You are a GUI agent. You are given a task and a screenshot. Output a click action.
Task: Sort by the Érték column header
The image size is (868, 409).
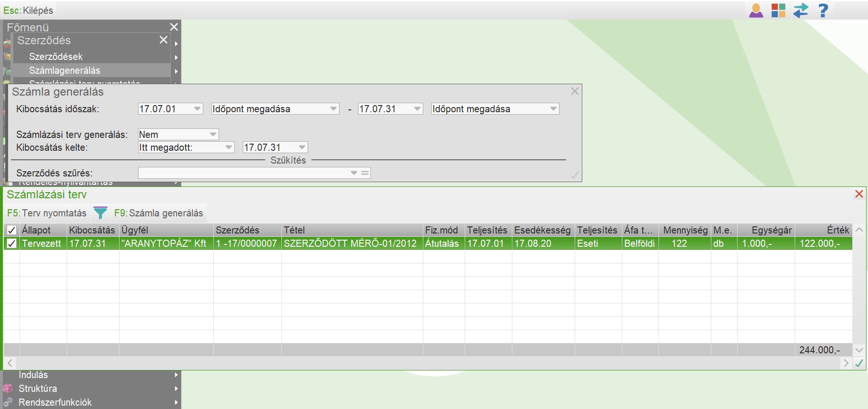coord(823,230)
